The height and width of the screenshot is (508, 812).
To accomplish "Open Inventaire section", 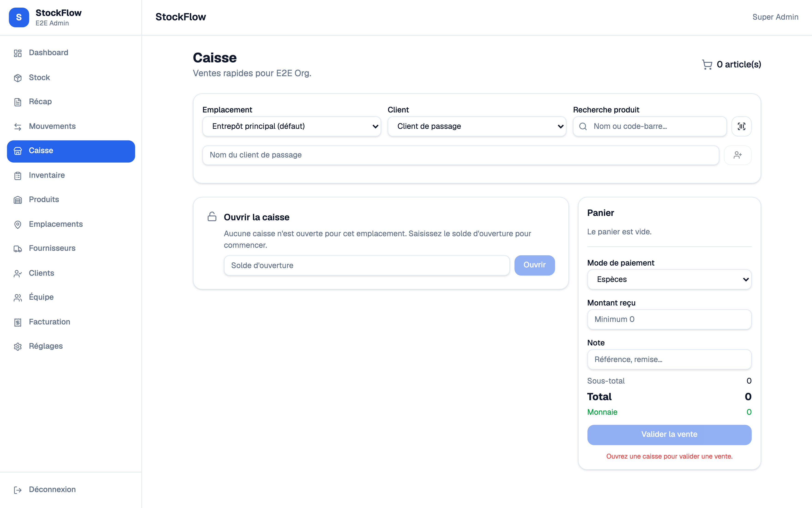I will click(x=71, y=175).
